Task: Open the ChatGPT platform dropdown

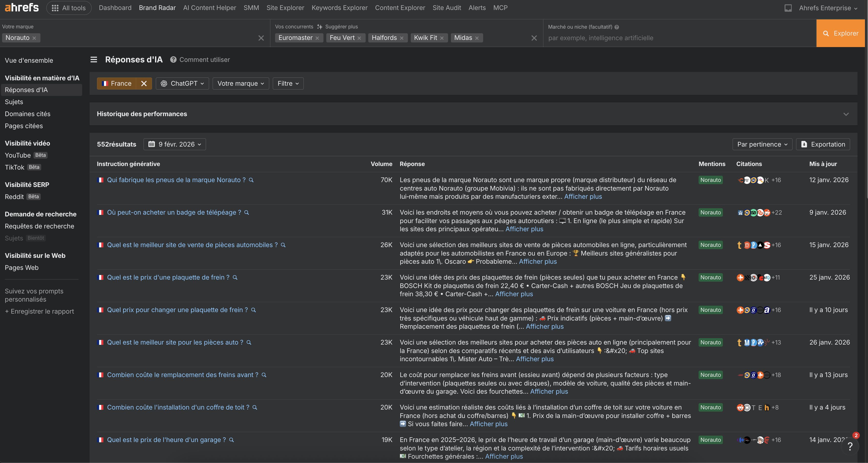Action: click(x=182, y=83)
